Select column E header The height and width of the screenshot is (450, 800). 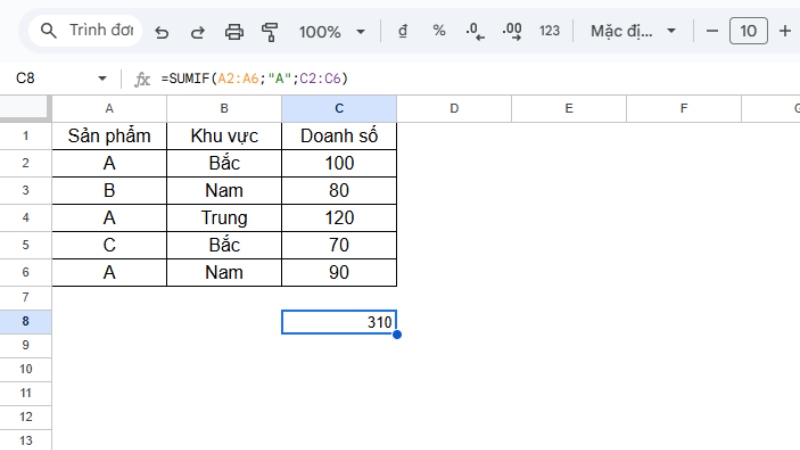[x=569, y=109]
